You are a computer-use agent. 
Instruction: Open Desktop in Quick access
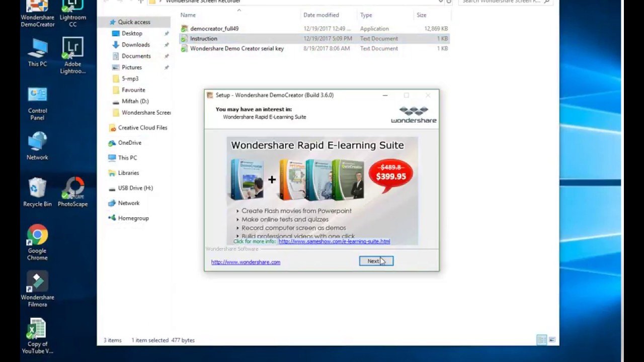coord(132,33)
